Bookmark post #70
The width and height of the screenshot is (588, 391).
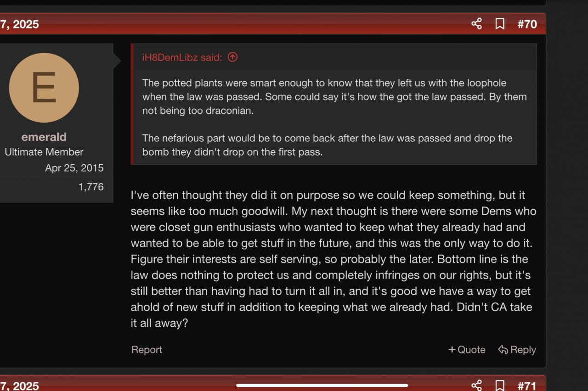(x=500, y=24)
